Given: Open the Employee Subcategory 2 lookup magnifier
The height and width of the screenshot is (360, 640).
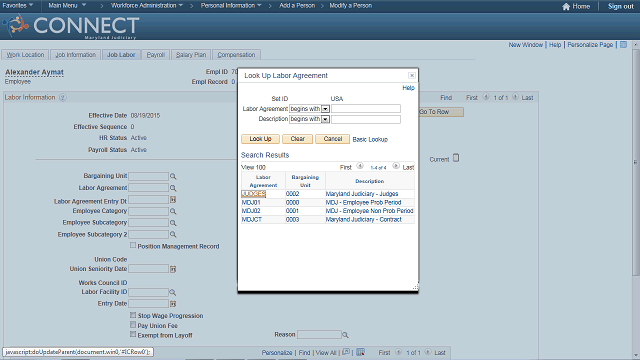Looking at the screenshot, I should (x=173, y=235).
